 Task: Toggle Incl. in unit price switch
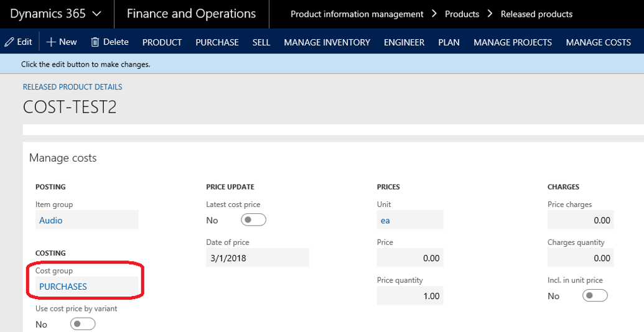pos(595,295)
